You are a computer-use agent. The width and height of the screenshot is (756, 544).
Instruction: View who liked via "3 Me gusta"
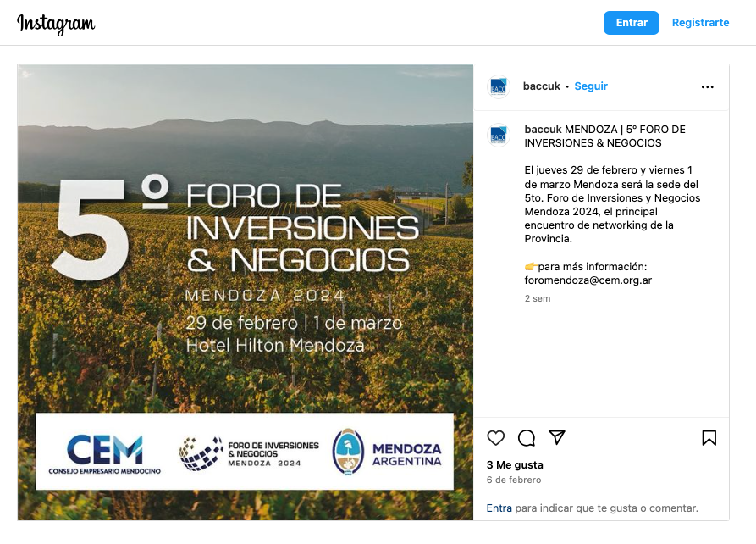(x=515, y=465)
